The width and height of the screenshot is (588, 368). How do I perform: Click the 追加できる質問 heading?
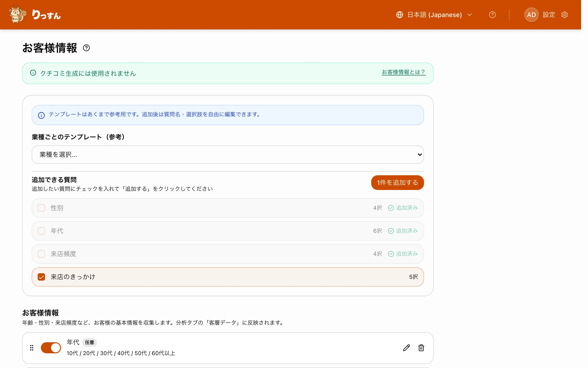tap(54, 180)
